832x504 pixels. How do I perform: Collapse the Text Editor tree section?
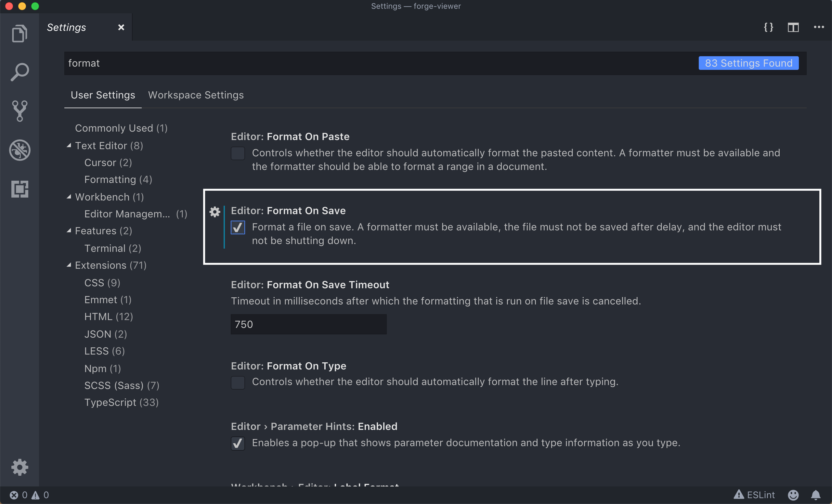[x=69, y=146]
